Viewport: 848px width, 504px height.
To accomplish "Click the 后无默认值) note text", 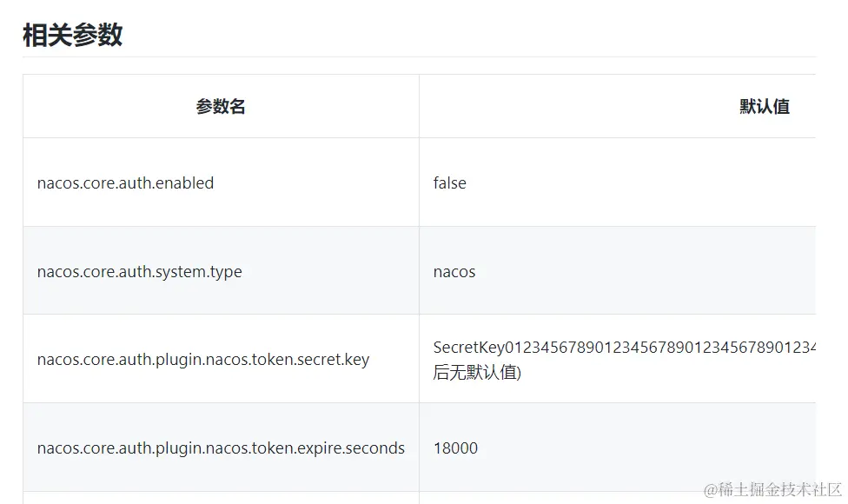I will coord(477,372).
